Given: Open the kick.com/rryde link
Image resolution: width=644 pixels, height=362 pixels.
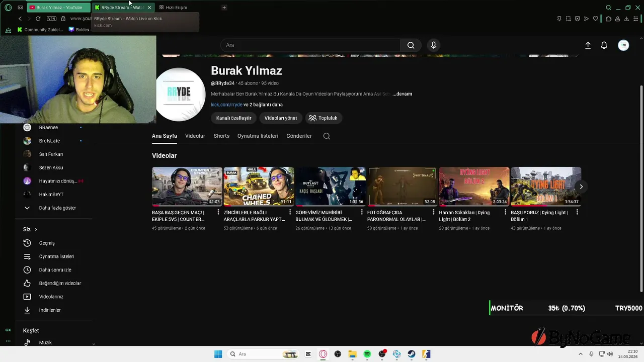Looking at the screenshot, I should (226, 105).
